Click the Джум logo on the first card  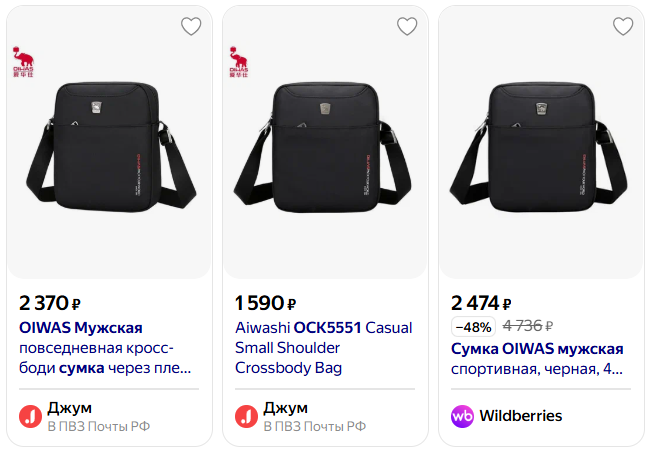click(x=30, y=416)
